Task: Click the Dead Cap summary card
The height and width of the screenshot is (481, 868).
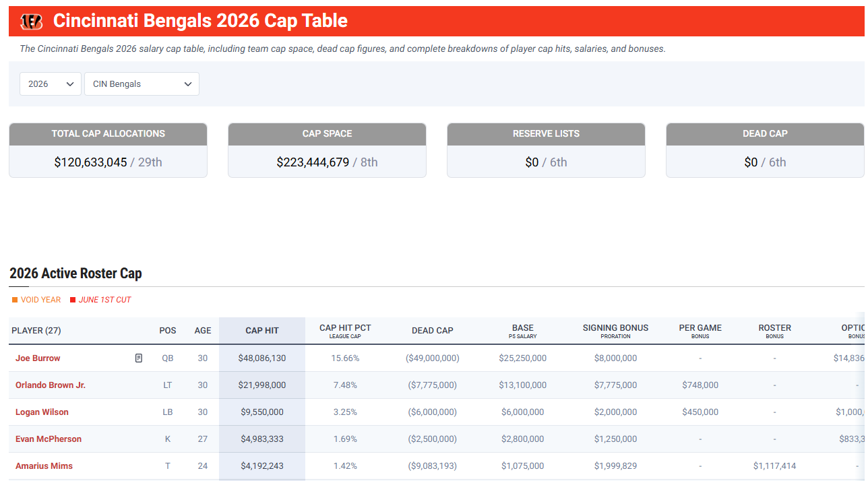Action: [765, 150]
